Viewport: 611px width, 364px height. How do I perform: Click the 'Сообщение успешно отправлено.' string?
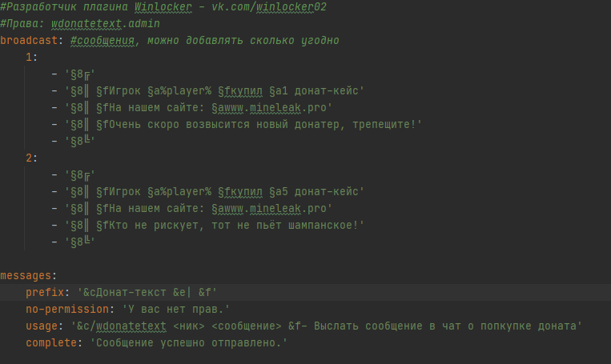[188, 342]
